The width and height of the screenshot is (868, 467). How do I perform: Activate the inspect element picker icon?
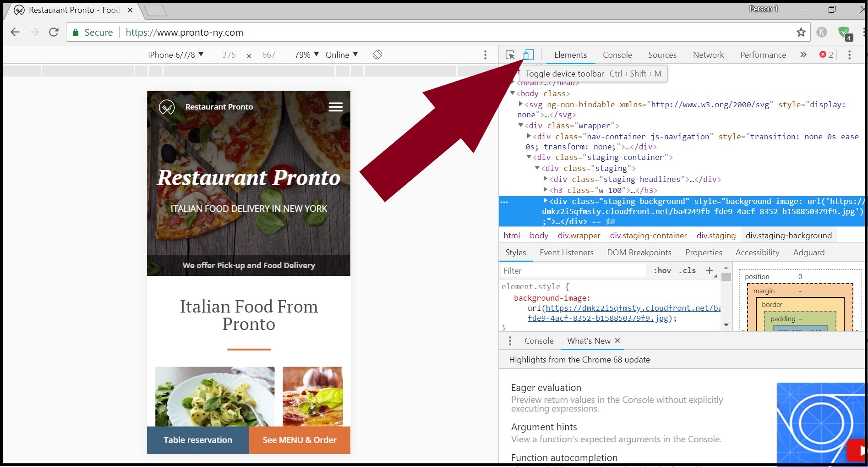tap(510, 55)
